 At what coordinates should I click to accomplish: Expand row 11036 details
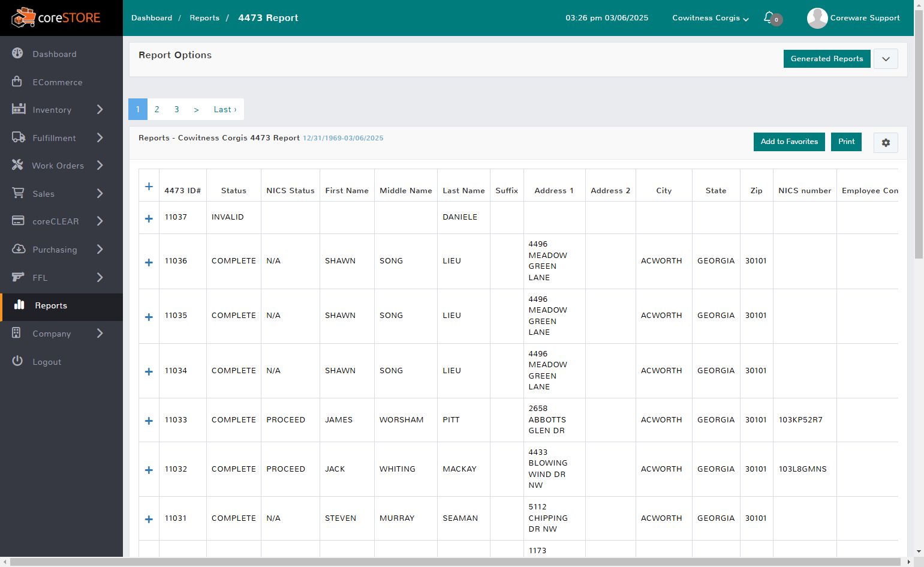149,262
